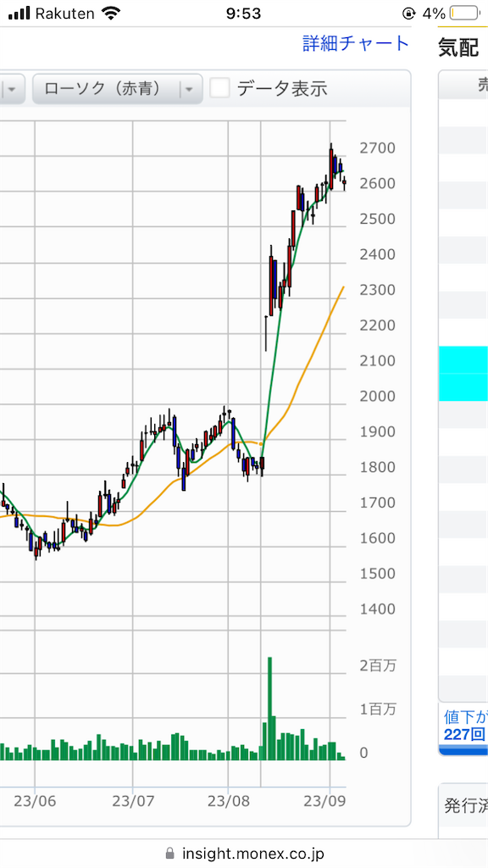Click the 1800 price axis label
This screenshot has width=488, height=868.
(x=377, y=467)
